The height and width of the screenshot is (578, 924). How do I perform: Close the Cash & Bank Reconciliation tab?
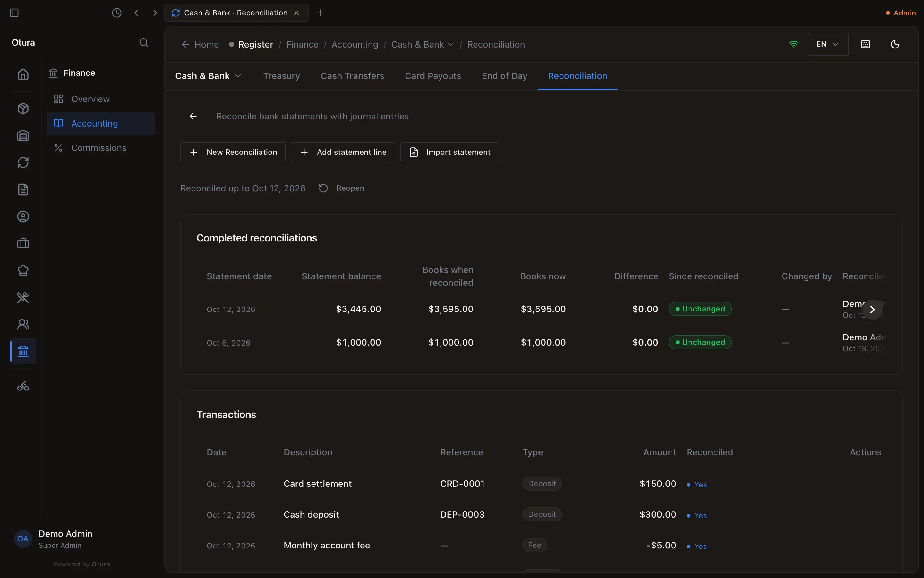click(x=296, y=13)
